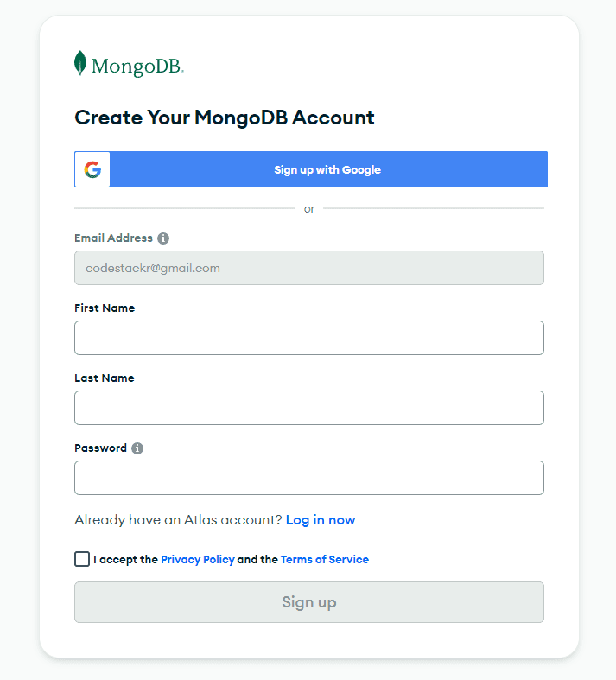The image size is (616, 680).
Task: Focus the First Name input field
Action: point(308,338)
